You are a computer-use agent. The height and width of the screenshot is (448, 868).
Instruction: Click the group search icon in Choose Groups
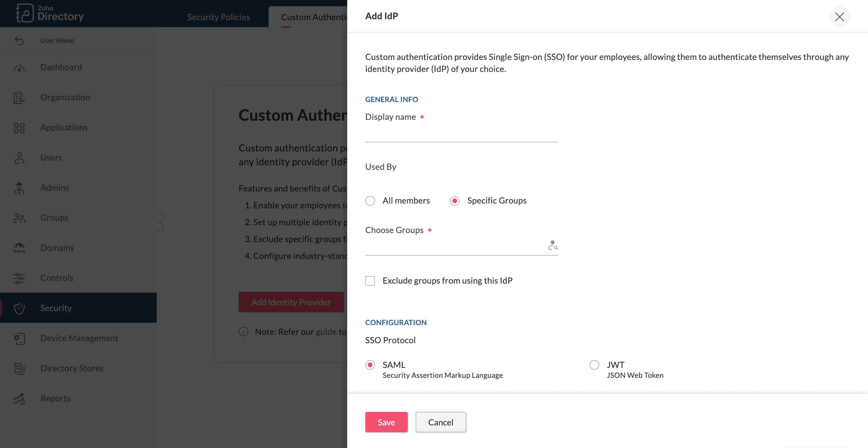tap(553, 245)
